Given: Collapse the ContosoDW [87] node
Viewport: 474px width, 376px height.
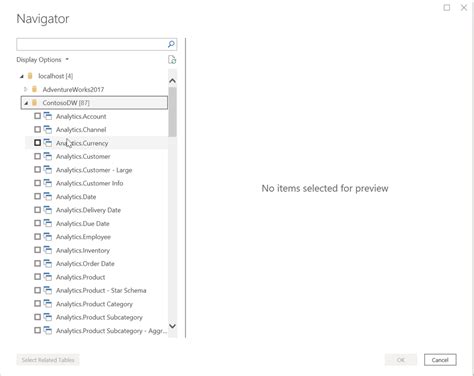Looking at the screenshot, I should pos(26,103).
